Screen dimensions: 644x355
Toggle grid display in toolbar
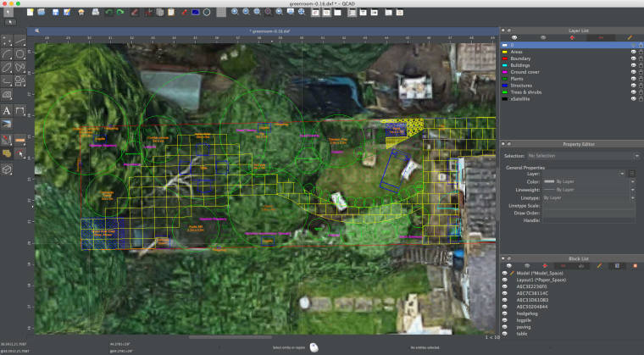[221, 13]
